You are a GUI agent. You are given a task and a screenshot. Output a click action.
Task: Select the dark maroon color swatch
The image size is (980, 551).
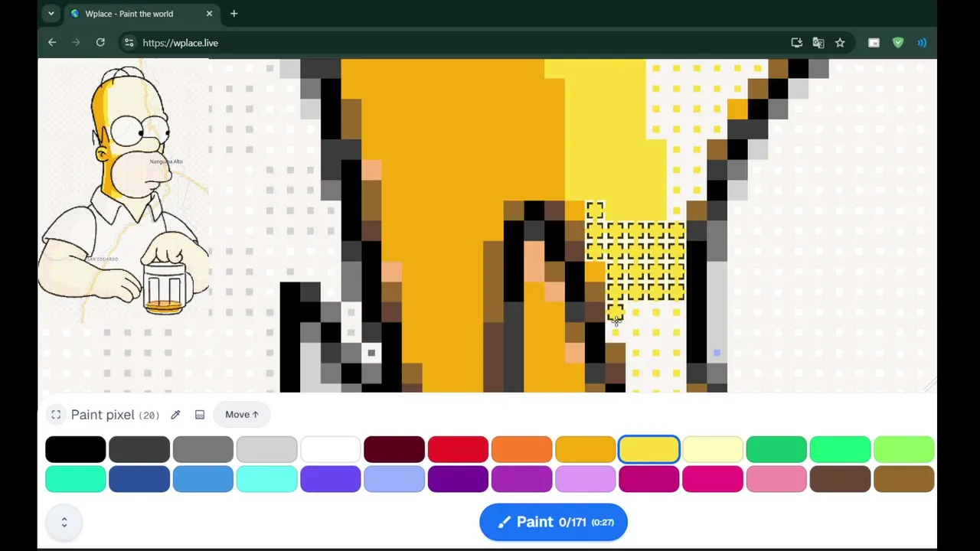tap(394, 449)
